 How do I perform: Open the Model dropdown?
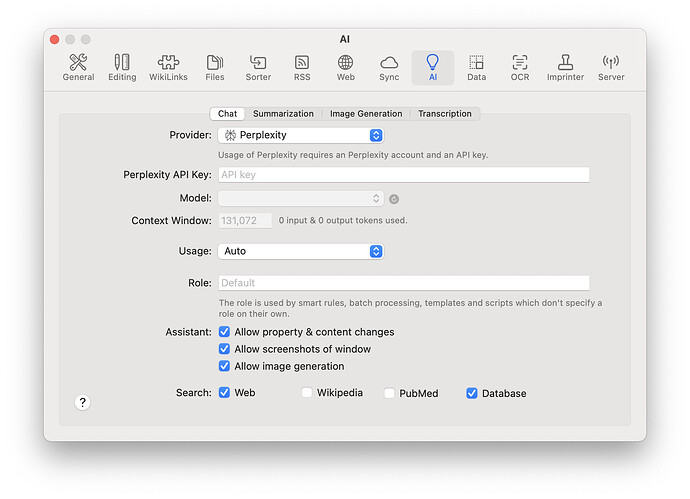coord(301,198)
